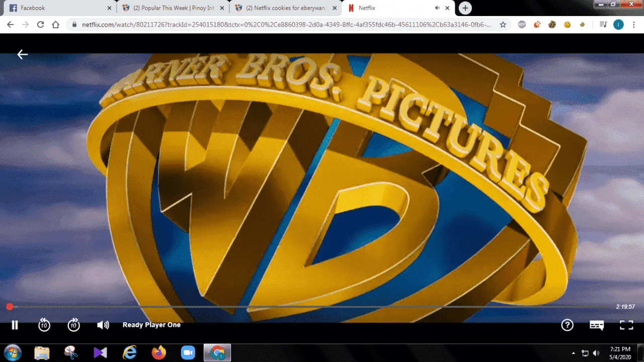Screen dimensions: 644x362
Task: Open the orange cookie editor extension
Action: (x=537, y=24)
